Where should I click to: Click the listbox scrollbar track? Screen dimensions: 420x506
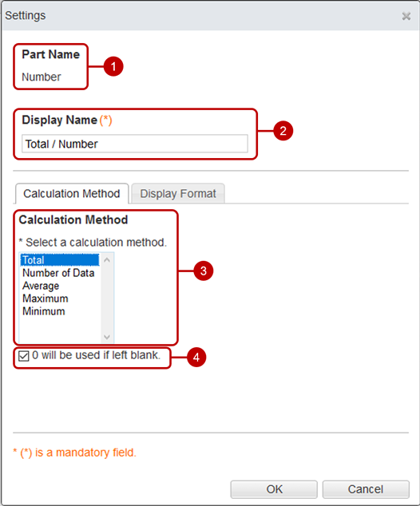coord(107,298)
